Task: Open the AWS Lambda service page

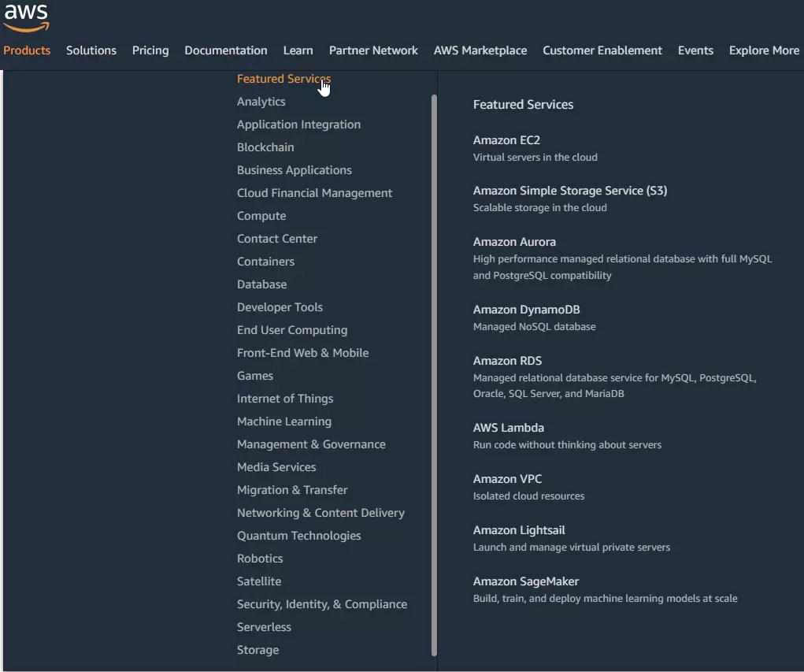Action: coord(509,427)
